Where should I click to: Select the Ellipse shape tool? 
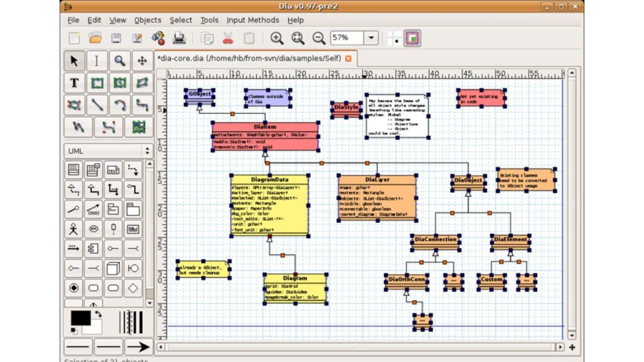119,83
